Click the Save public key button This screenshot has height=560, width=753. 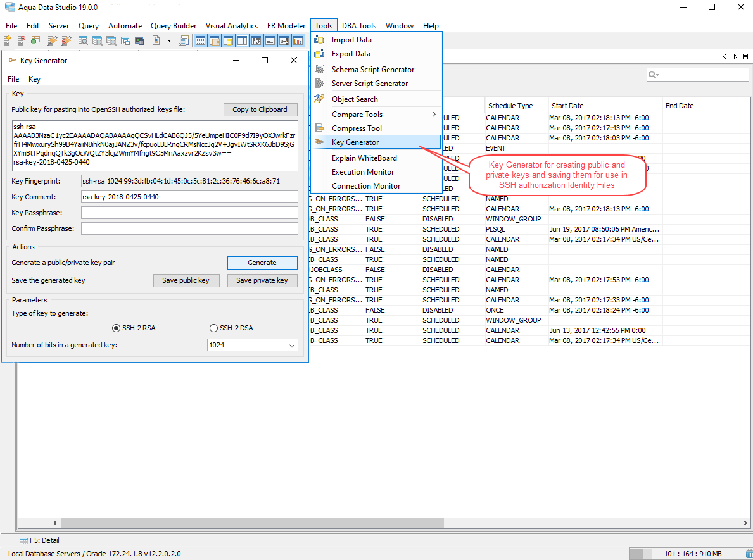(x=186, y=281)
